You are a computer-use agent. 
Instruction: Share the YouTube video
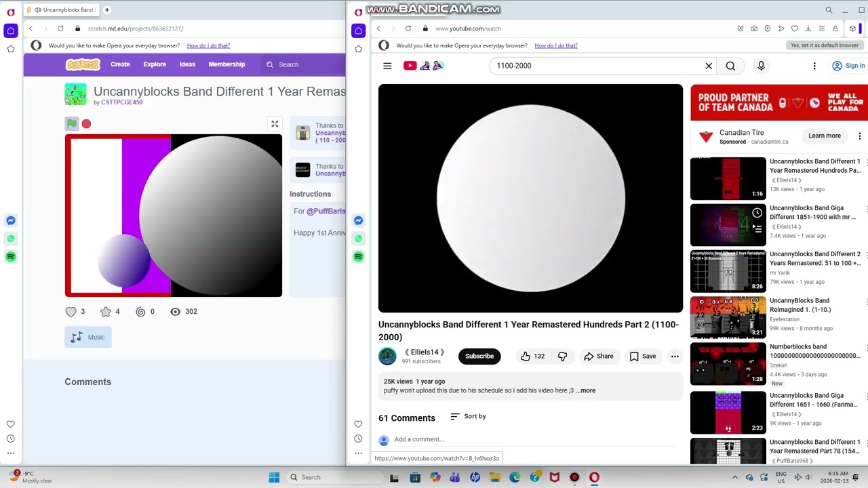598,357
